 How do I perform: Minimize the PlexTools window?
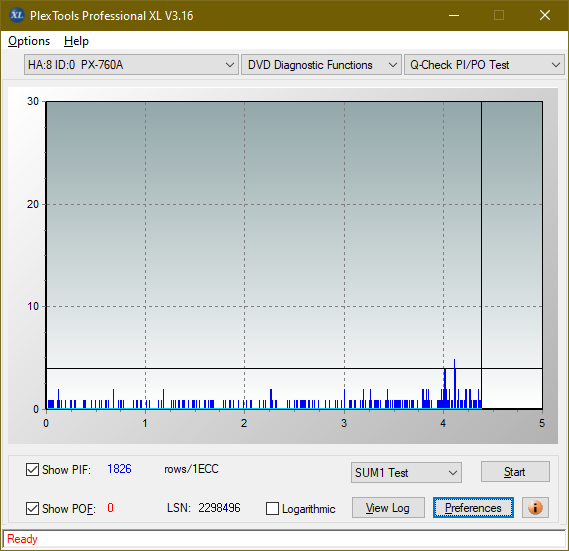454,15
